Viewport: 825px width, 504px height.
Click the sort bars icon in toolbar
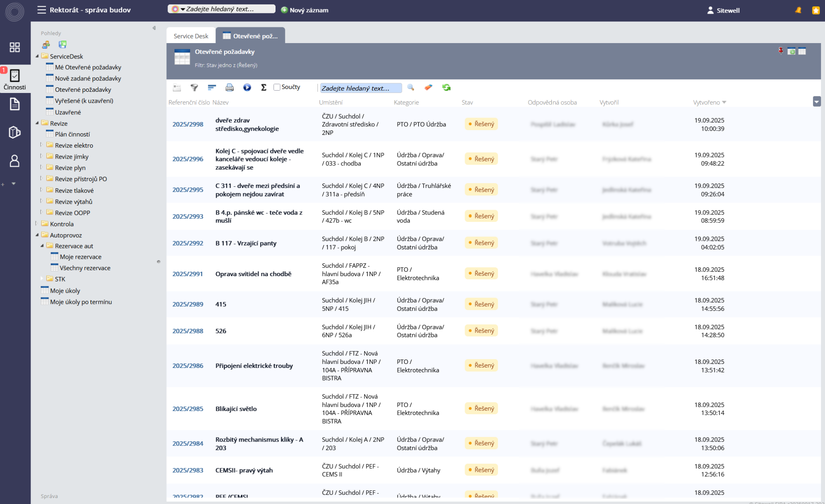click(x=212, y=87)
